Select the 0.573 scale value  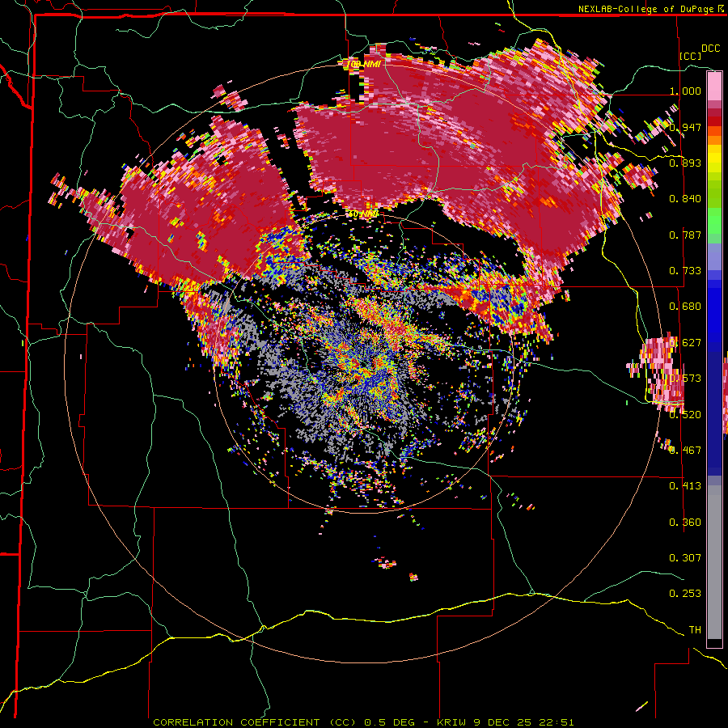685,379
